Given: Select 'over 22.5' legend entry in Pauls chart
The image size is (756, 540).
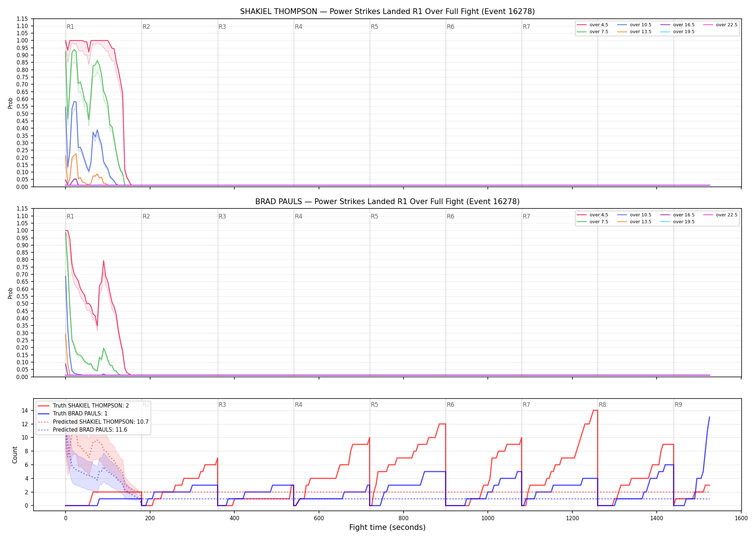Looking at the screenshot, I should tap(720, 215).
